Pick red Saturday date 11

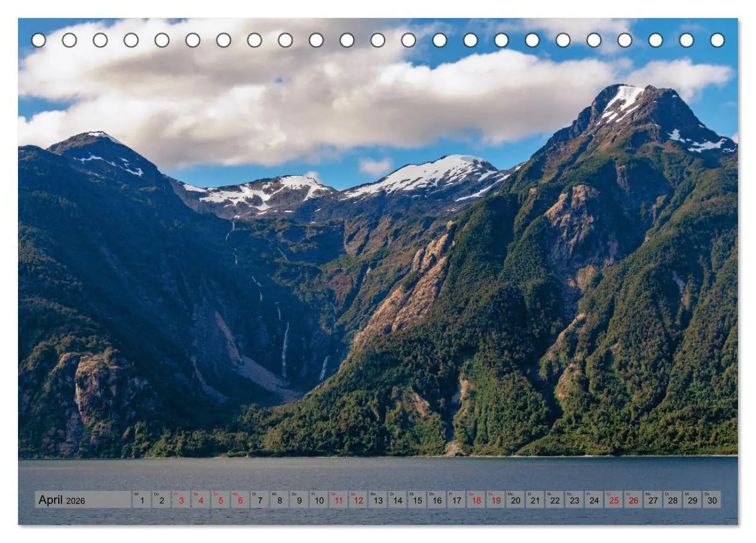pyautogui.click(x=338, y=499)
